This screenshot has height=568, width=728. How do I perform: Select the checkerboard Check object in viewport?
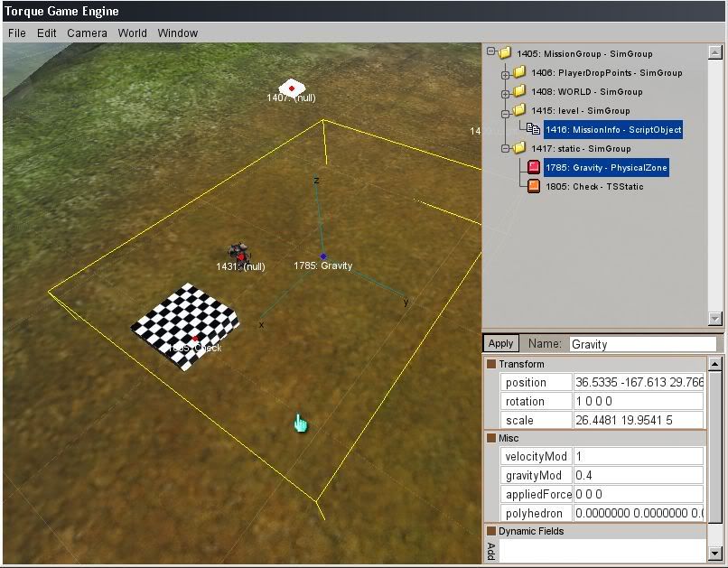pos(187,323)
